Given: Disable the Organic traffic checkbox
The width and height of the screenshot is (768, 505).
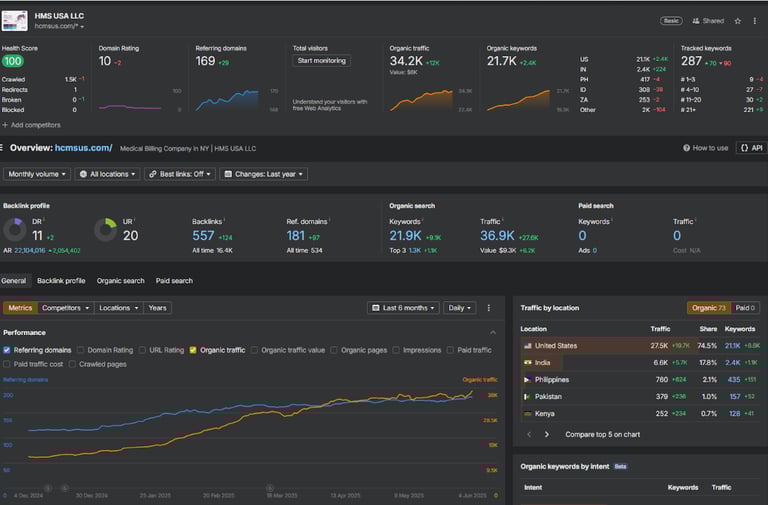Looking at the screenshot, I should (193, 350).
